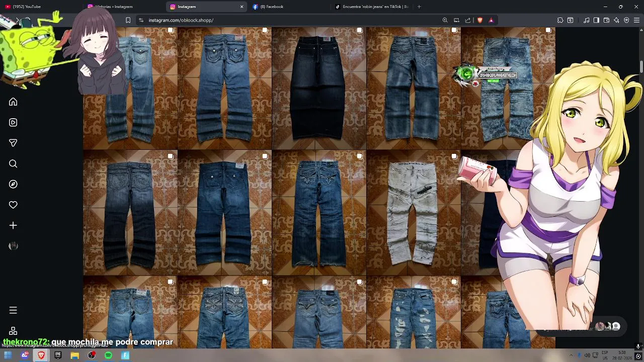
Task: Switch to the TikTok 'robin jeans' tab
Action: point(372,7)
